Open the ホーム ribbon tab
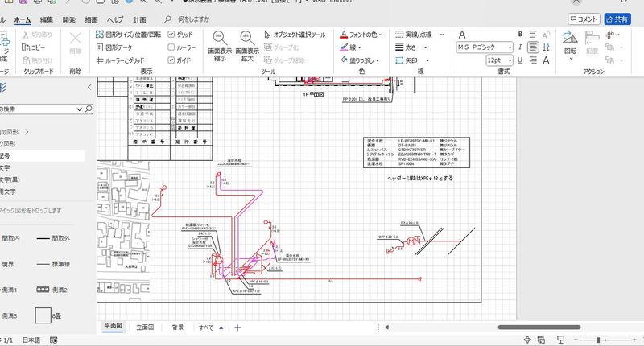 point(23,19)
